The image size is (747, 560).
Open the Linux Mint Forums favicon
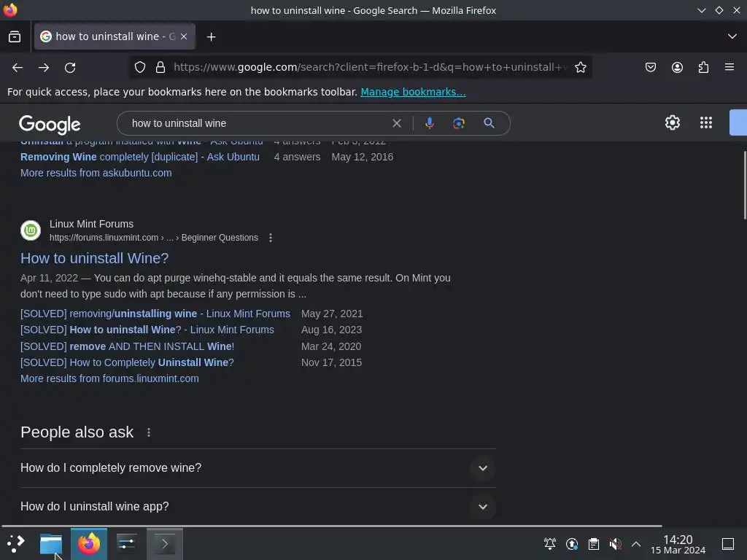(31, 230)
